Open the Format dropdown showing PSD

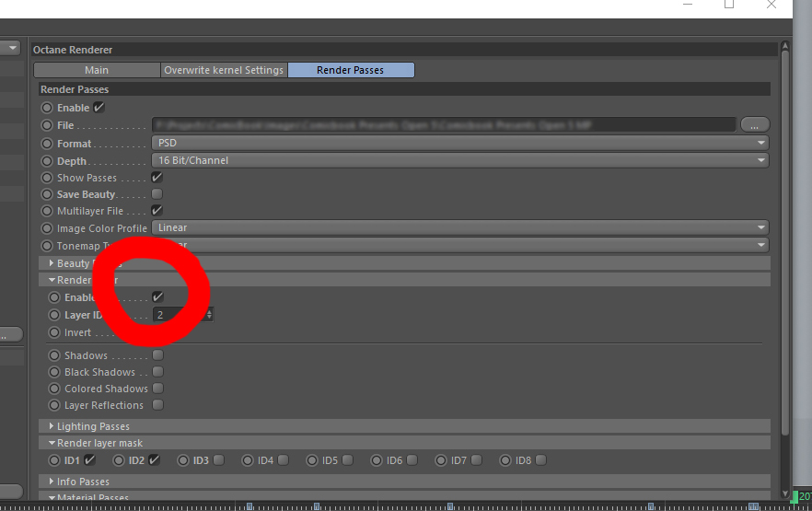[460, 143]
